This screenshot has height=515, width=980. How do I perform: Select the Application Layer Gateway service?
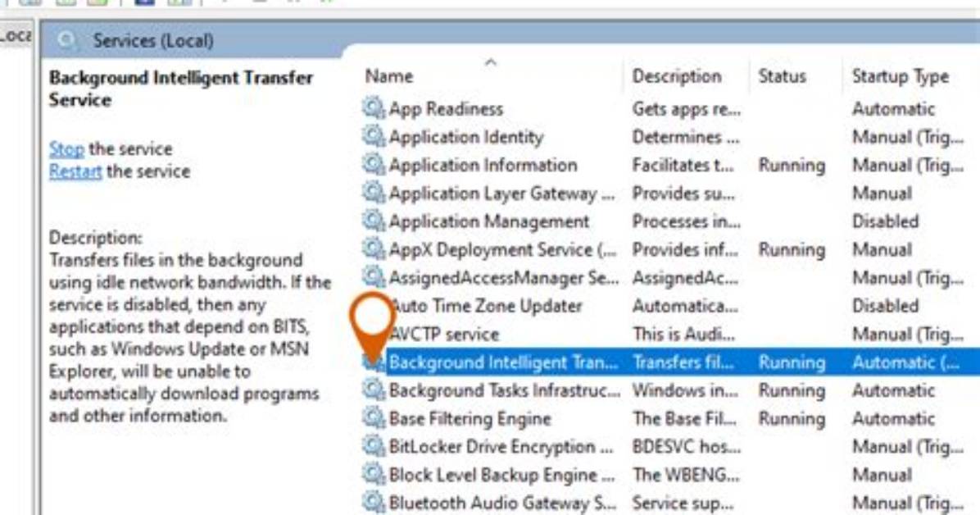point(670,193)
